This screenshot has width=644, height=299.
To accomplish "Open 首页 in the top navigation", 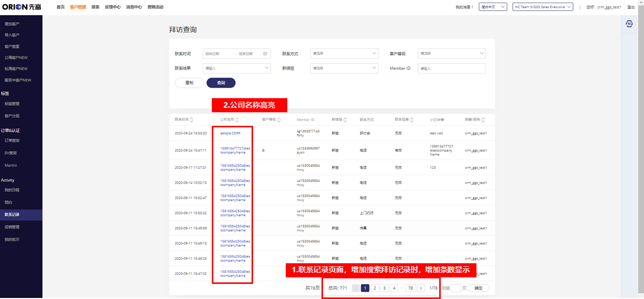I will coord(60,7).
